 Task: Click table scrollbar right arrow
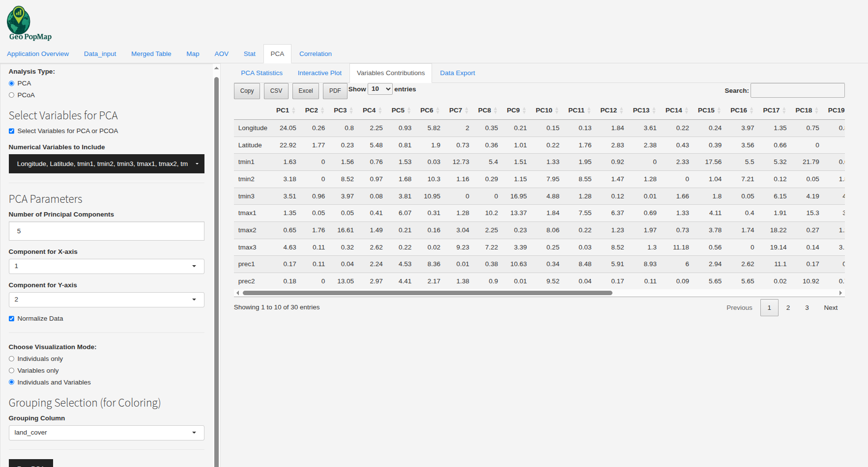[840, 293]
